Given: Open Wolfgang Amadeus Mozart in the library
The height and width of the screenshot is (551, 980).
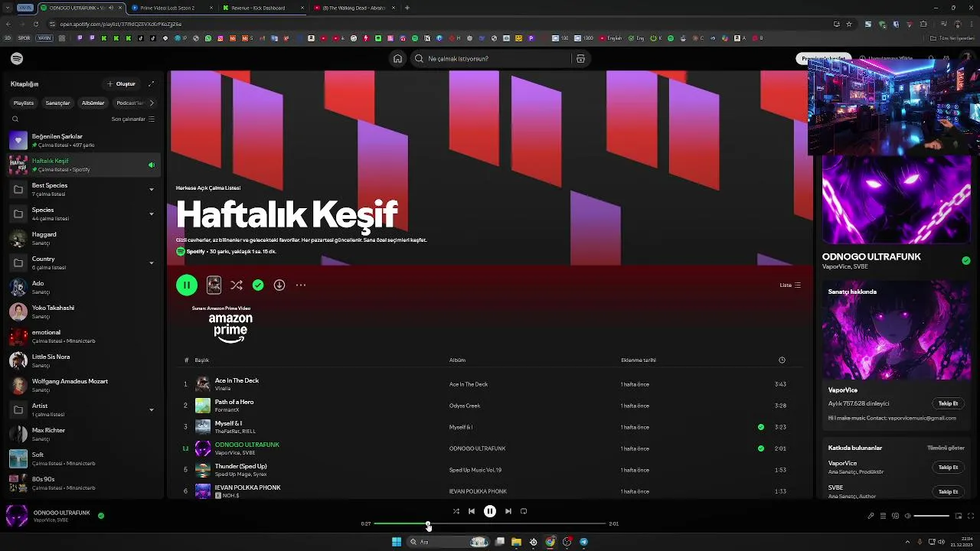Looking at the screenshot, I should coord(83,385).
